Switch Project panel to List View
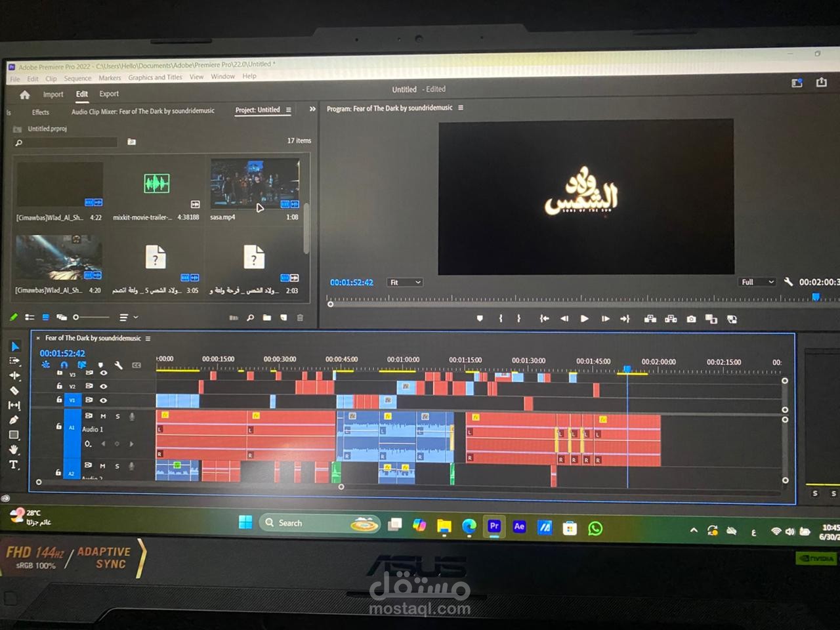This screenshot has height=630, width=840. click(x=30, y=317)
